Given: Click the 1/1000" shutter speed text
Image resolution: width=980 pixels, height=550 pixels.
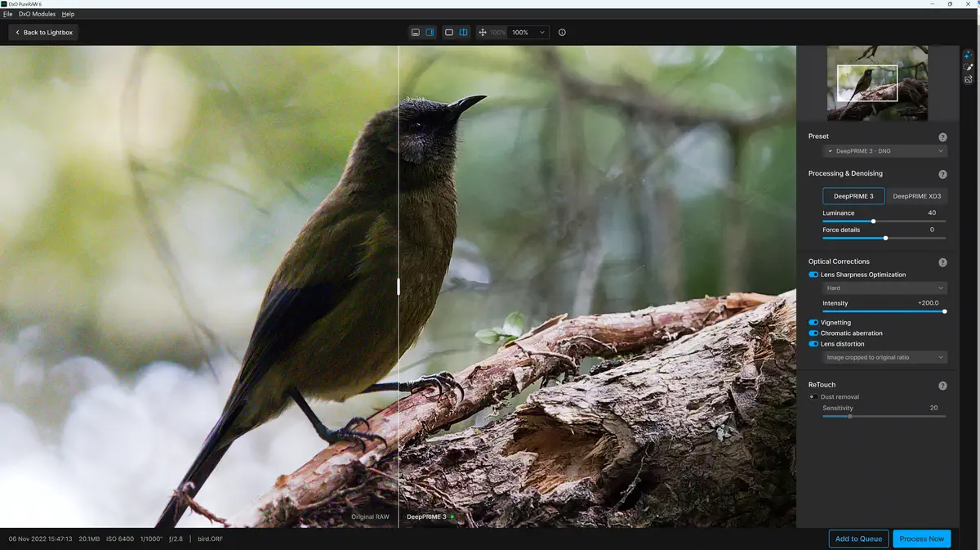Looking at the screenshot, I should [152, 539].
